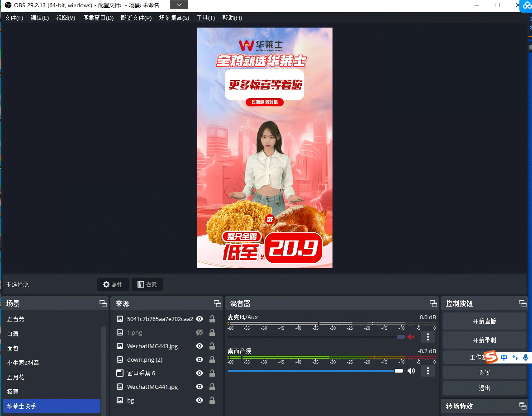Undock the 来源 panel
The height and width of the screenshot is (416, 532).
(x=218, y=303)
